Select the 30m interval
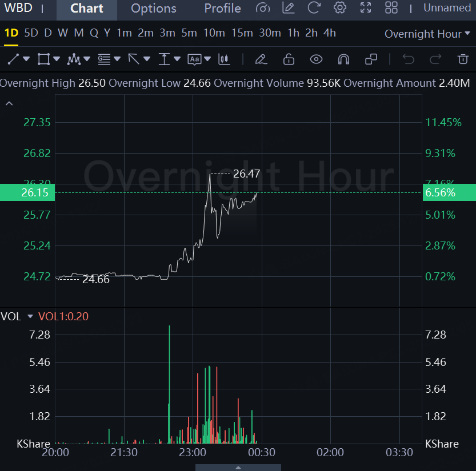Viewport: 476px width, 471px height. pyautogui.click(x=270, y=33)
